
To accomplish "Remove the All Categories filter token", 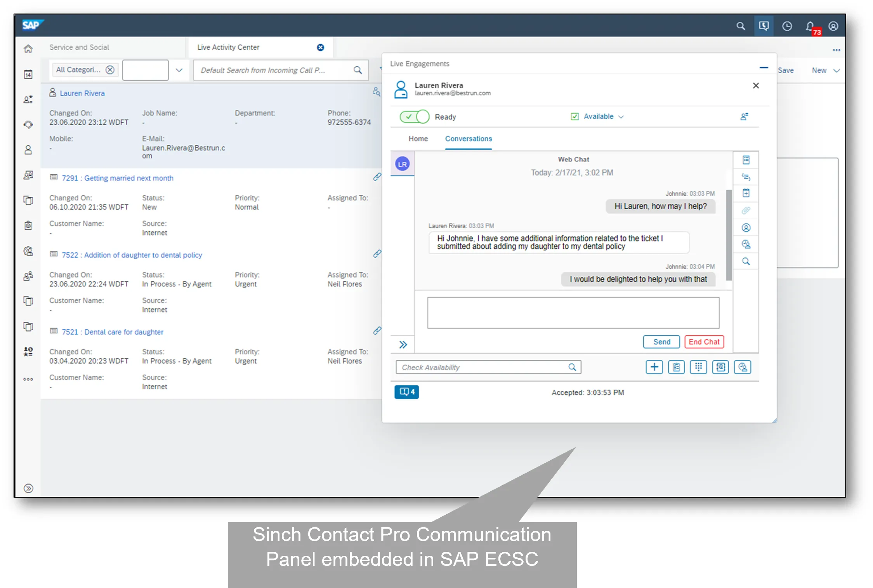I will [x=110, y=70].
